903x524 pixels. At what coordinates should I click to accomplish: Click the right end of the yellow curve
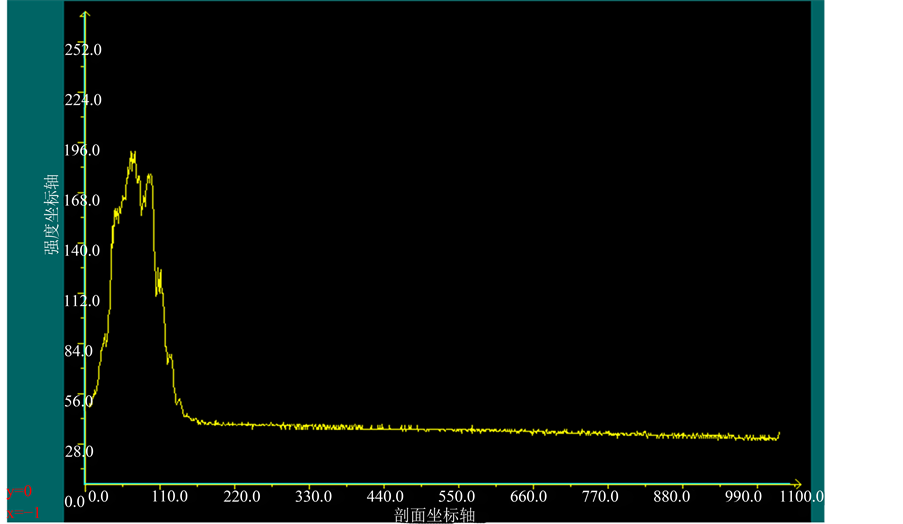(778, 435)
